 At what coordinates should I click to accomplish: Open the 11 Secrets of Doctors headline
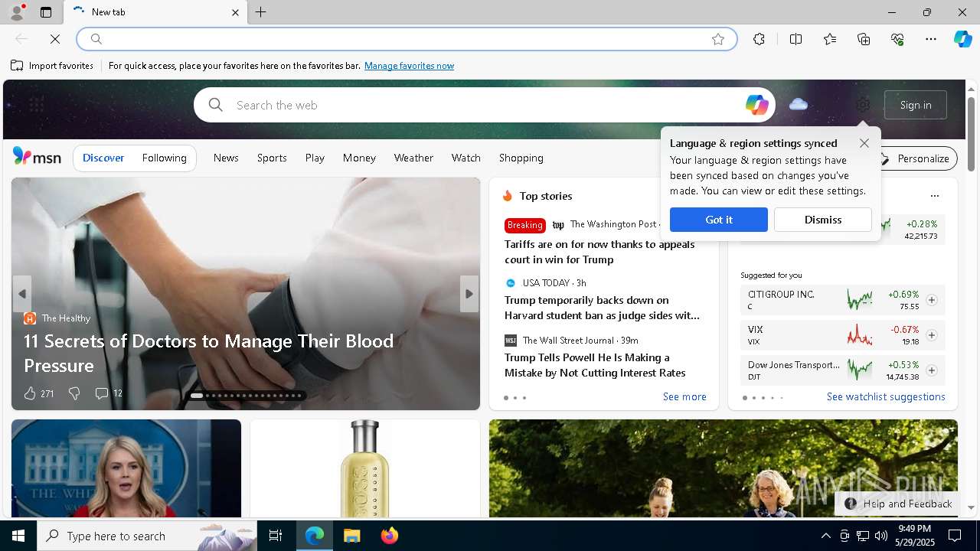coord(208,353)
